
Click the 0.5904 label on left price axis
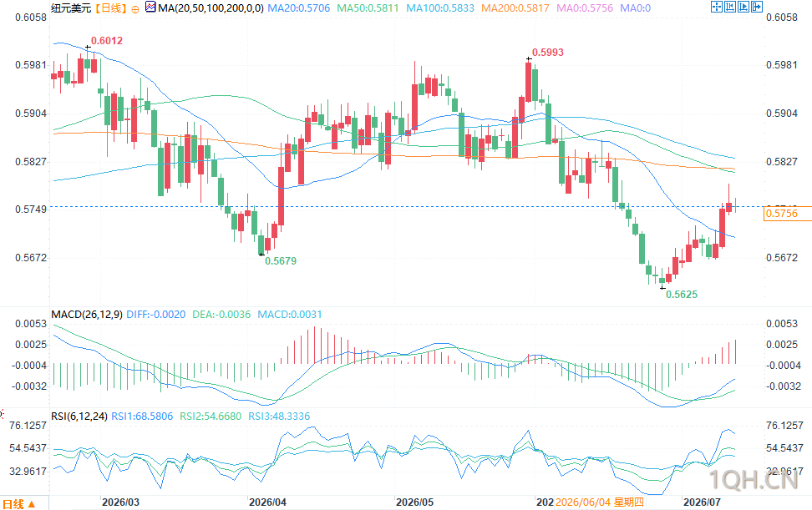31,114
